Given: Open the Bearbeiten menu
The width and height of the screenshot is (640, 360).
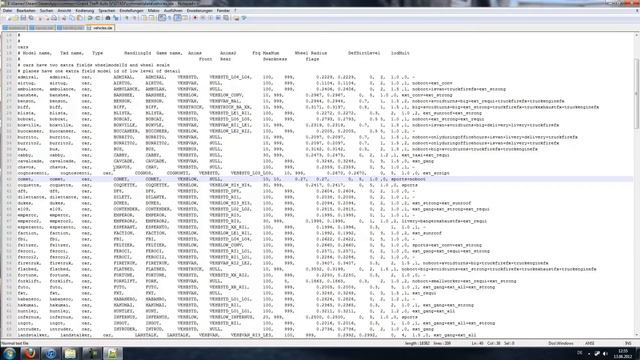Looking at the screenshot, I should point(26,11).
